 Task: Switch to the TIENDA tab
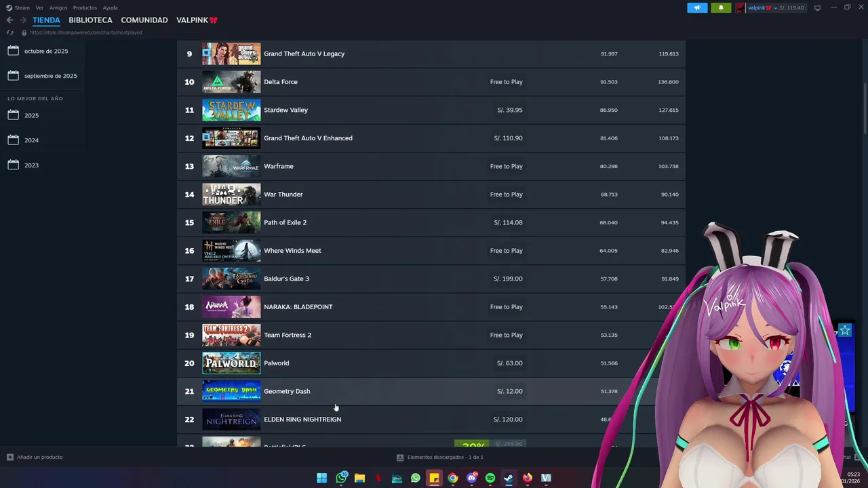point(46,20)
